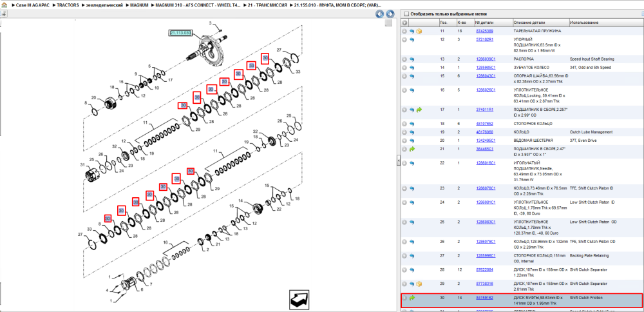Click callout number 31 in the diagram
Viewport: 644px width, 312px height.
coord(82,165)
